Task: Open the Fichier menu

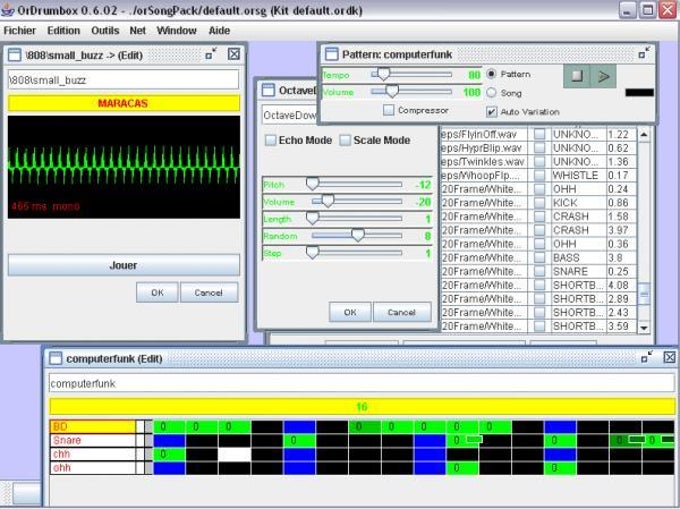Action: click(20, 31)
